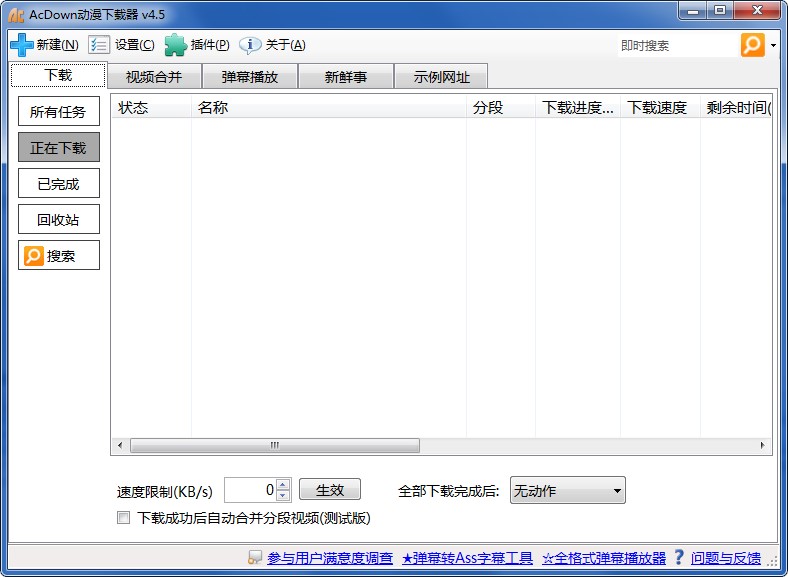Screen dimensions: 788x577
Task: Show 已完成 tasks
Action: pyautogui.click(x=59, y=183)
